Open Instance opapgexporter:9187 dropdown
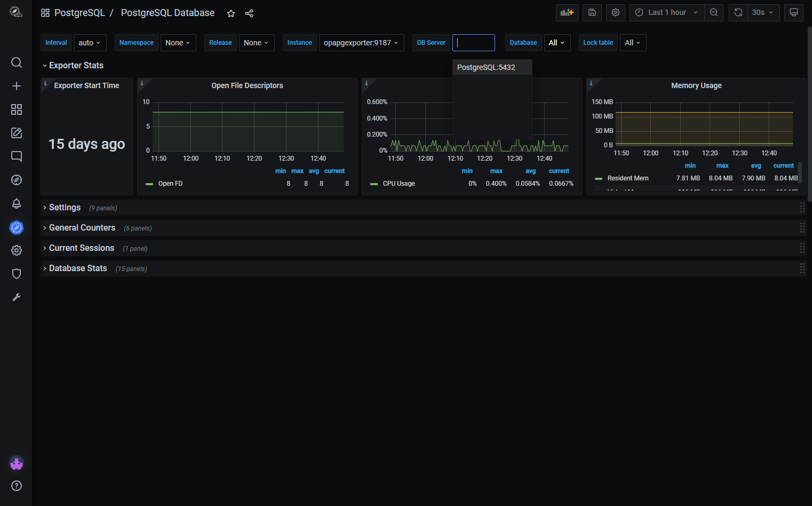The width and height of the screenshot is (812, 506). click(361, 43)
